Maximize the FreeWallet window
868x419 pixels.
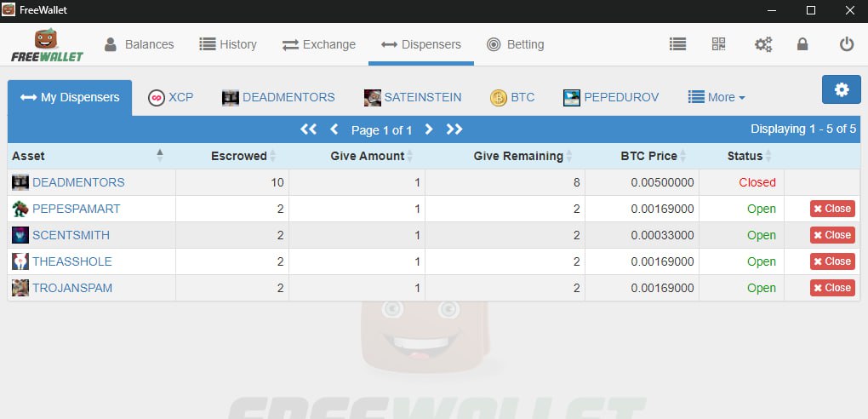click(x=810, y=10)
